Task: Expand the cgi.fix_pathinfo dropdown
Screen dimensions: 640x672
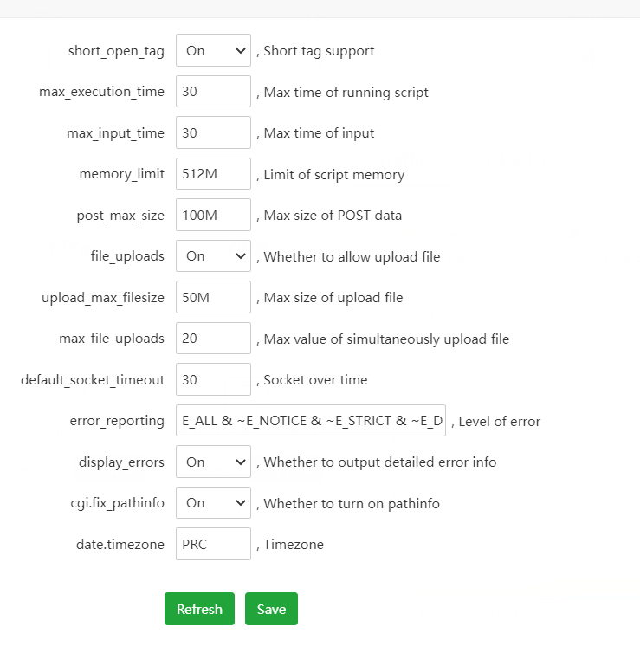Action: pos(213,503)
